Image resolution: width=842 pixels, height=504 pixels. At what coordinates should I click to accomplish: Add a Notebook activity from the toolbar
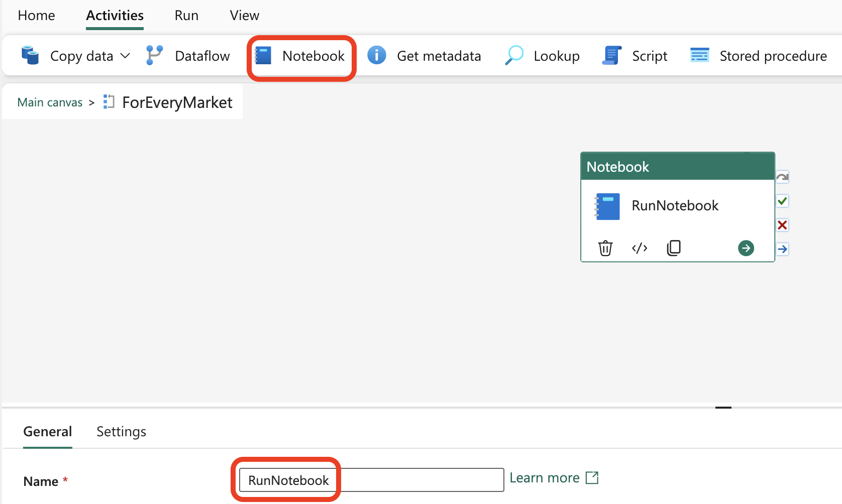coord(300,56)
